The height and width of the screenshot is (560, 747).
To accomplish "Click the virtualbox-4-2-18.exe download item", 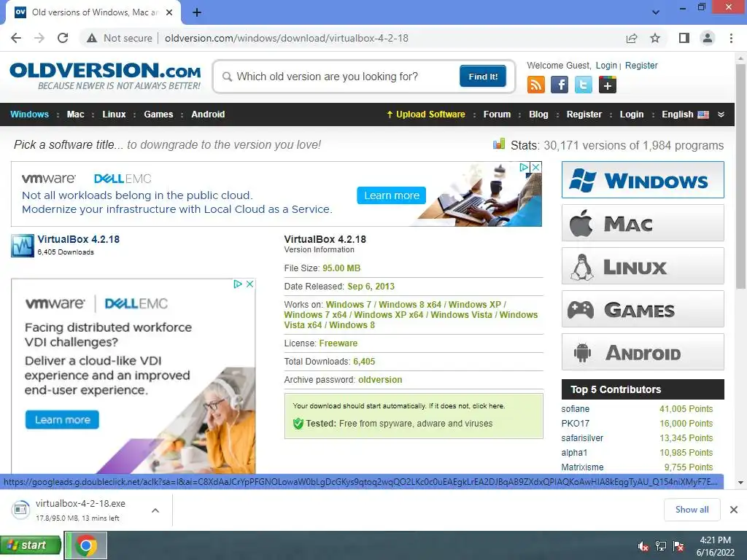I will [x=81, y=510].
